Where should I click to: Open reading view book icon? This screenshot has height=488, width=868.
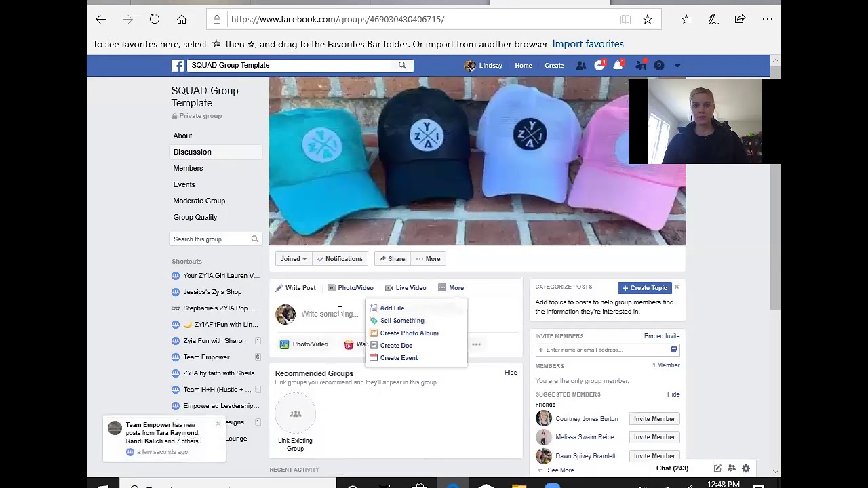click(x=625, y=20)
